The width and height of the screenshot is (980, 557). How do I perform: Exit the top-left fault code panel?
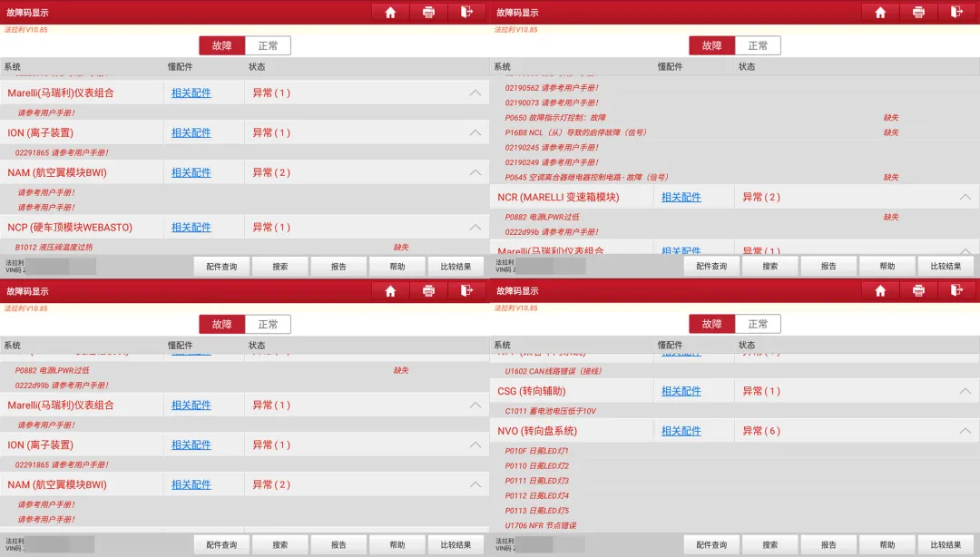(x=466, y=13)
